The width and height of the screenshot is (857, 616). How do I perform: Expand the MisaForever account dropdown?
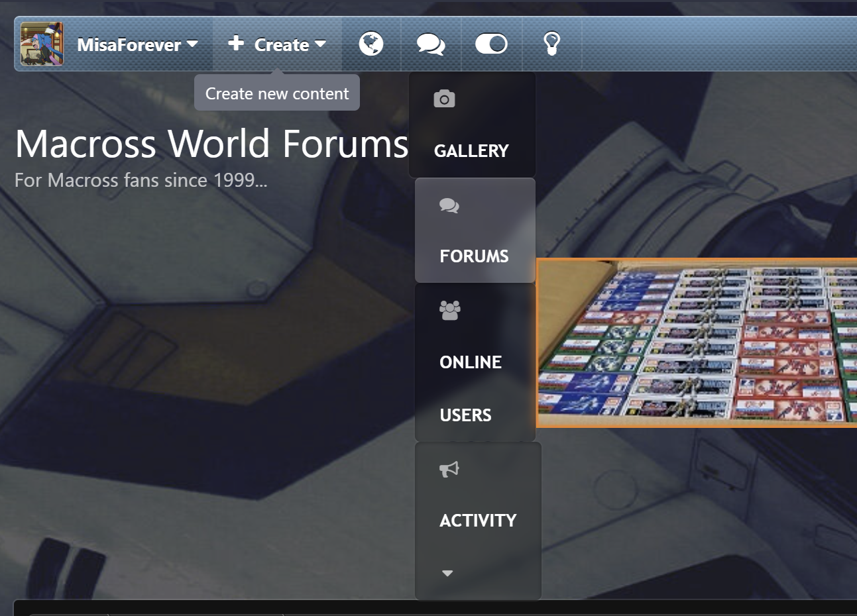pos(137,44)
